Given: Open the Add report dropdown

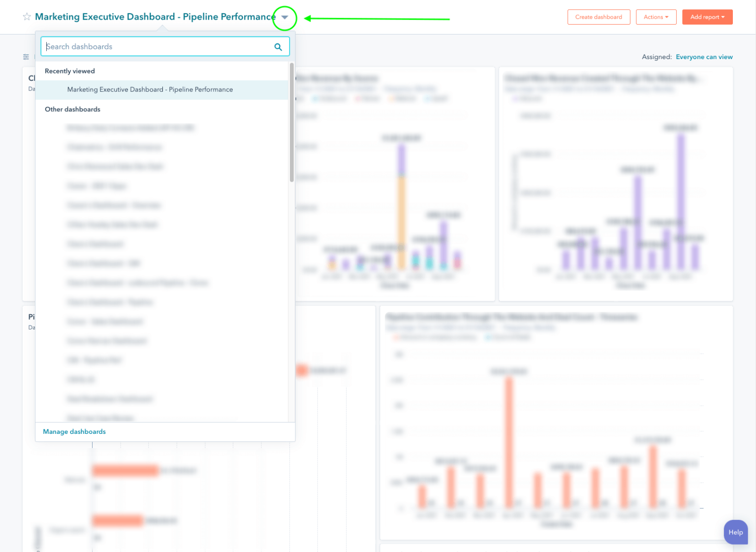Looking at the screenshot, I should 707,17.
